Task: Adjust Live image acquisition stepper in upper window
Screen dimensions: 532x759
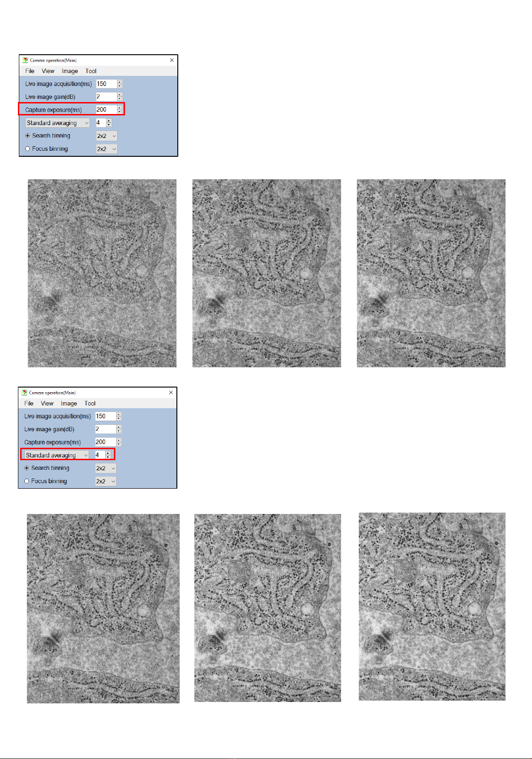Action: coord(120,84)
